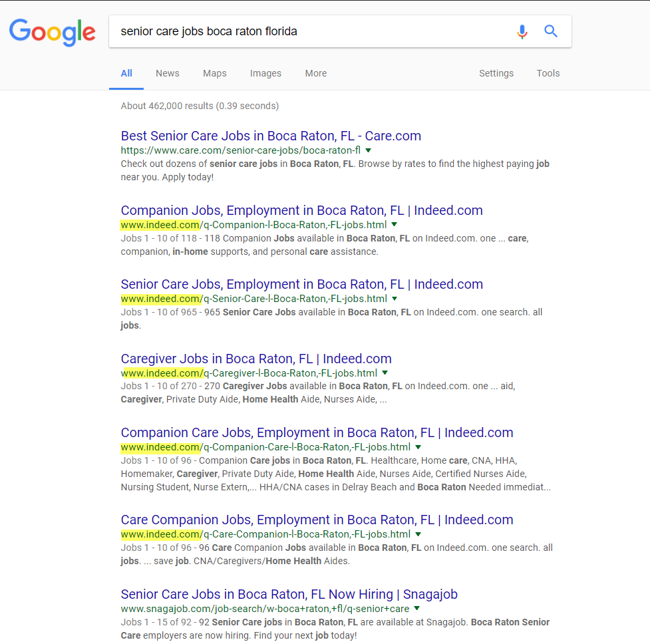Viewport: 650px width, 644px height.
Task: Click 'About 462,000 results' stats text
Action: [200, 106]
